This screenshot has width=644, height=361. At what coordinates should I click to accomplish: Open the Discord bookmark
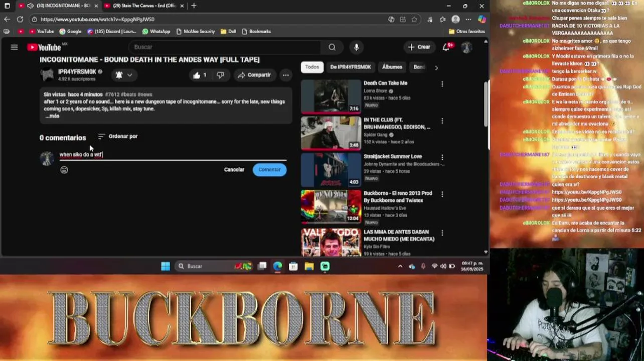[x=111, y=31]
